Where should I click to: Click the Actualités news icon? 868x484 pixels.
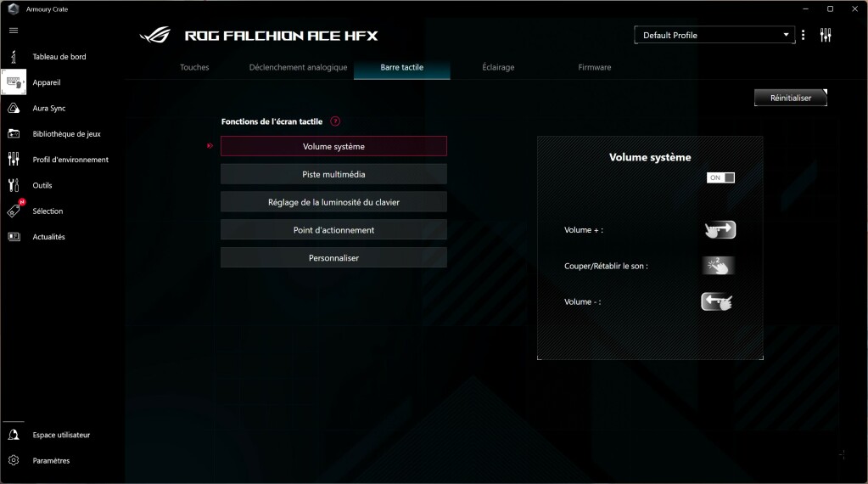pos(14,236)
